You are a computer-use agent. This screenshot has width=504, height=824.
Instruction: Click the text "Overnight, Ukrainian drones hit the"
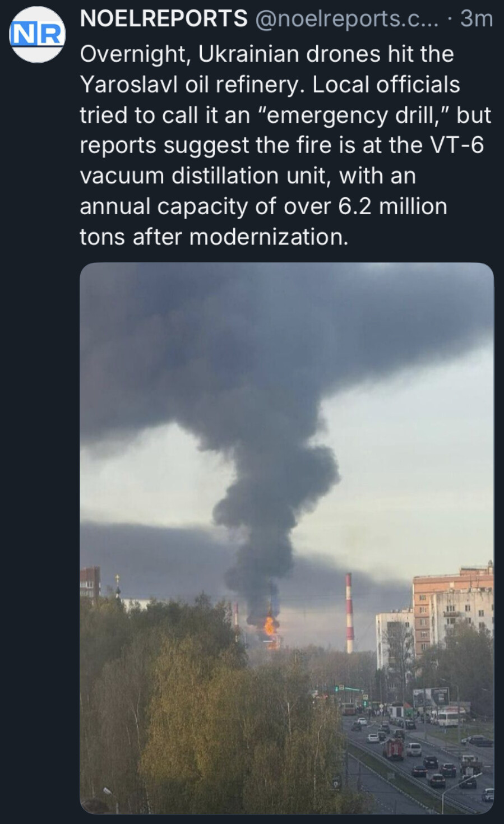pyautogui.click(x=267, y=54)
